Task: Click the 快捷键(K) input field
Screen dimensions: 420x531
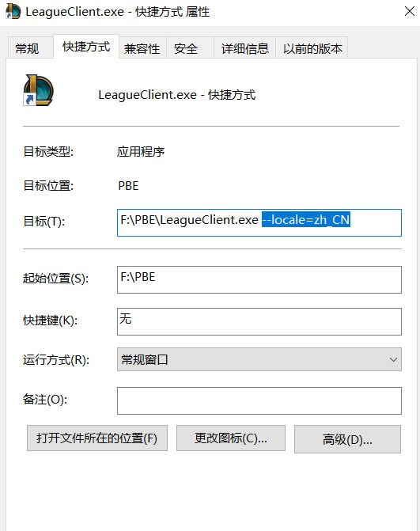Action: (x=259, y=322)
